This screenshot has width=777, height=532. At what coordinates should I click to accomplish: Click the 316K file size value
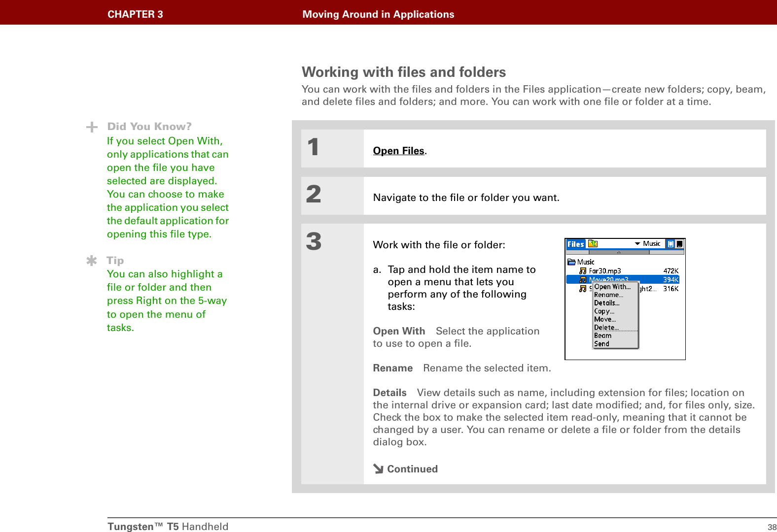[671, 289]
